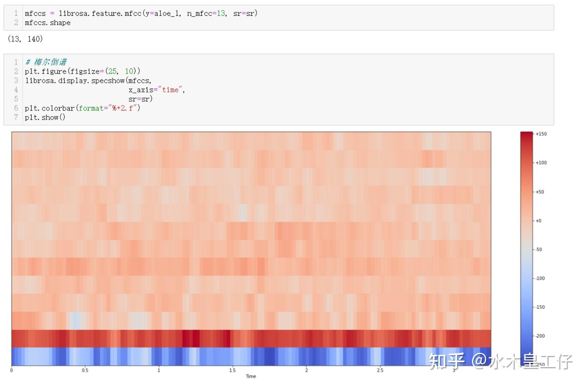
Task: Click the Zhihu logo in the watermark
Action: [x=447, y=361]
